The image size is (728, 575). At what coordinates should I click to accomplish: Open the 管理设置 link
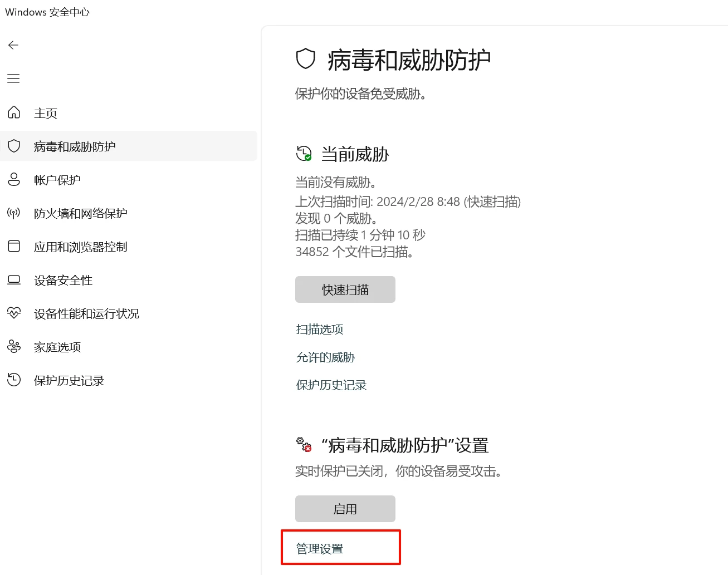(320, 548)
